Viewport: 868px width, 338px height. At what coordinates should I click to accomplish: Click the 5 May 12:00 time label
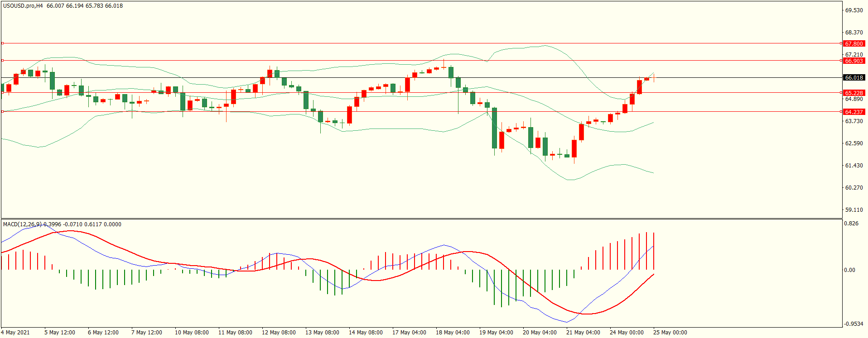(60, 333)
